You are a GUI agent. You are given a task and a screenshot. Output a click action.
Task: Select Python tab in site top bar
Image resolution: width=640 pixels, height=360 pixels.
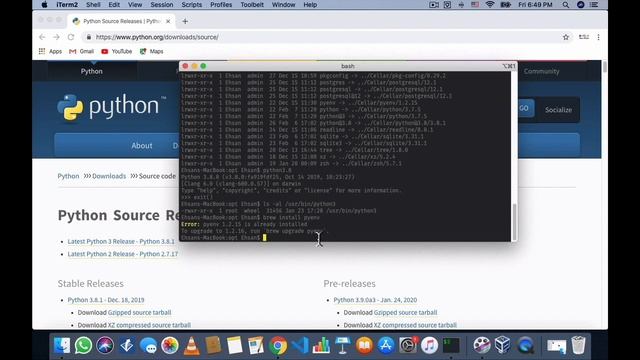(91, 71)
